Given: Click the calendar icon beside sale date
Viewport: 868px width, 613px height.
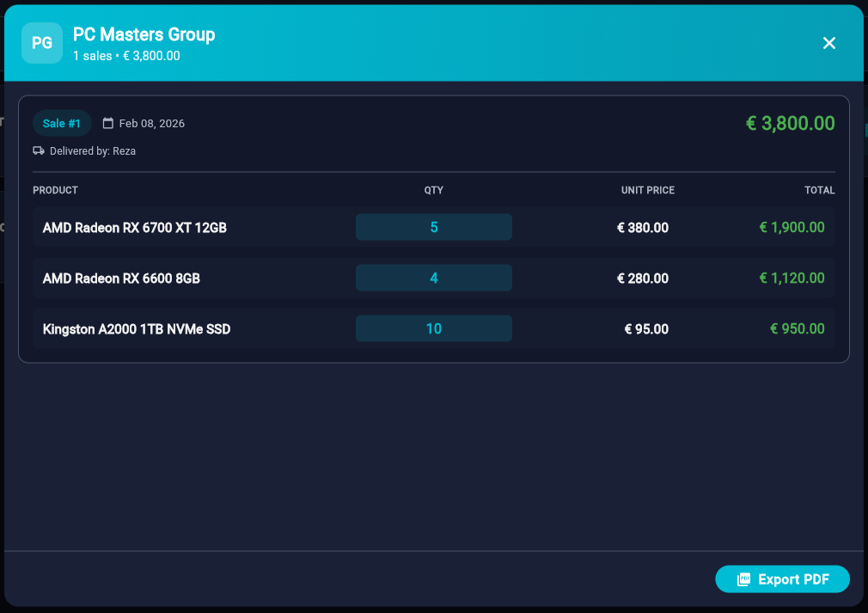Looking at the screenshot, I should pos(108,123).
